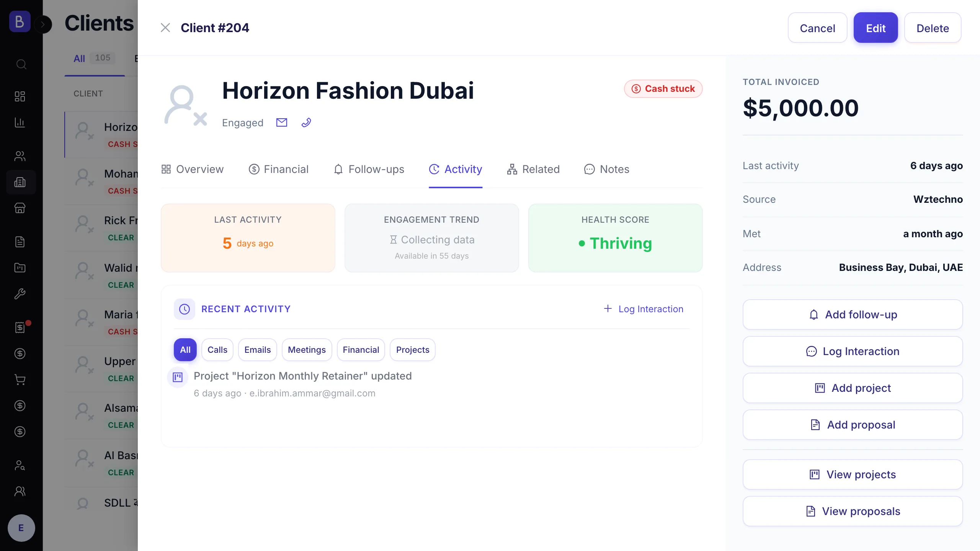The width and height of the screenshot is (980, 551).
Task: Close the Client #204 panel with X icon
Action: [165, 28]
